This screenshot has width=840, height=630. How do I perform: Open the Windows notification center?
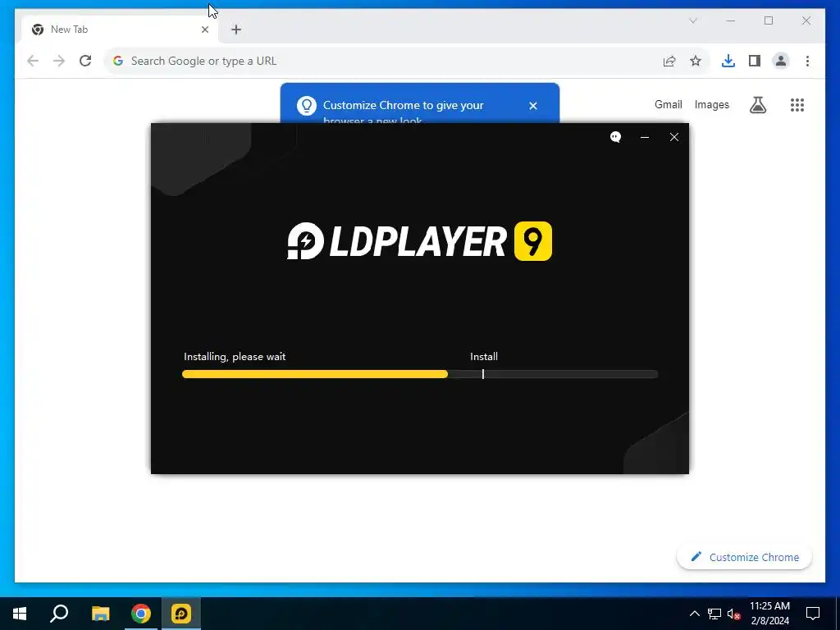point(813,614)
